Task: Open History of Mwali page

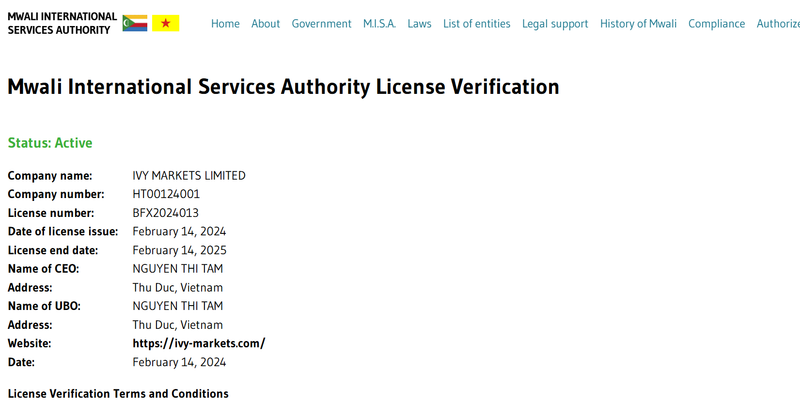Action: tap(638, 24)
